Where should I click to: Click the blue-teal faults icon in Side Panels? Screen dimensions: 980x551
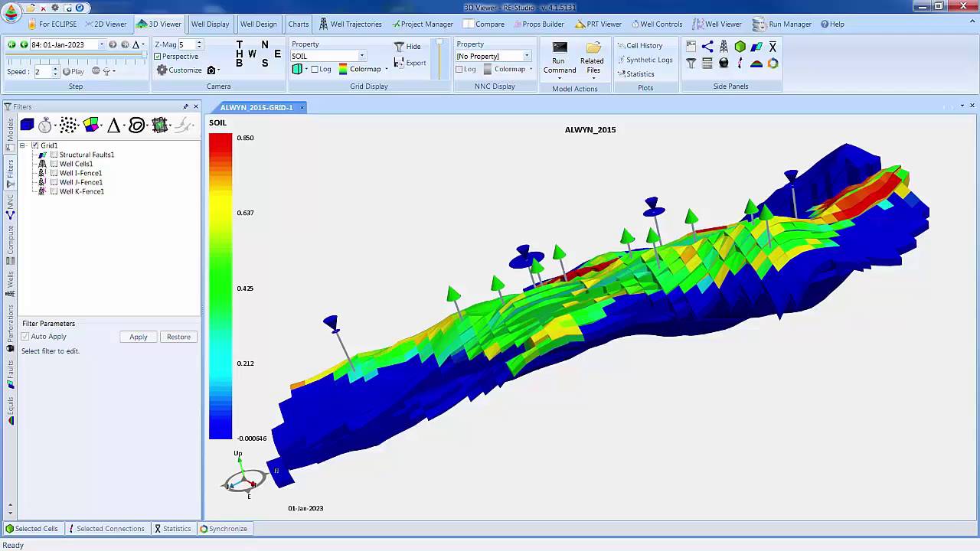point(756,47)
